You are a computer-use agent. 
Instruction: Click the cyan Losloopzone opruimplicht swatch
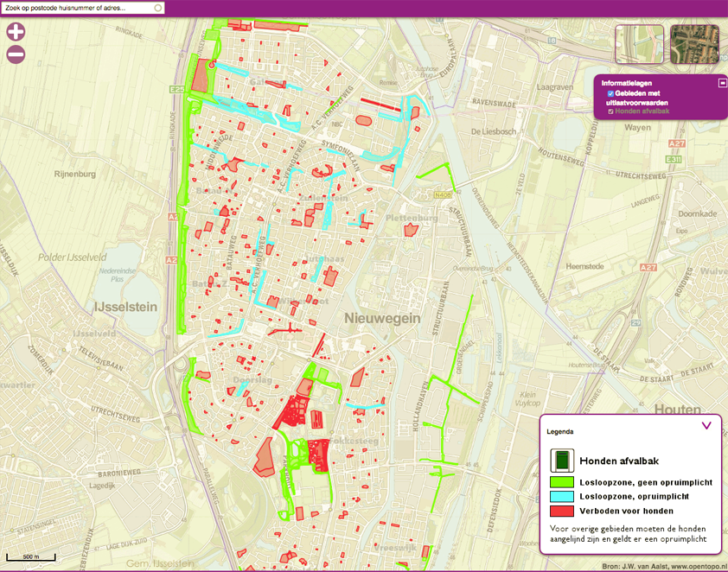(562, 497)
